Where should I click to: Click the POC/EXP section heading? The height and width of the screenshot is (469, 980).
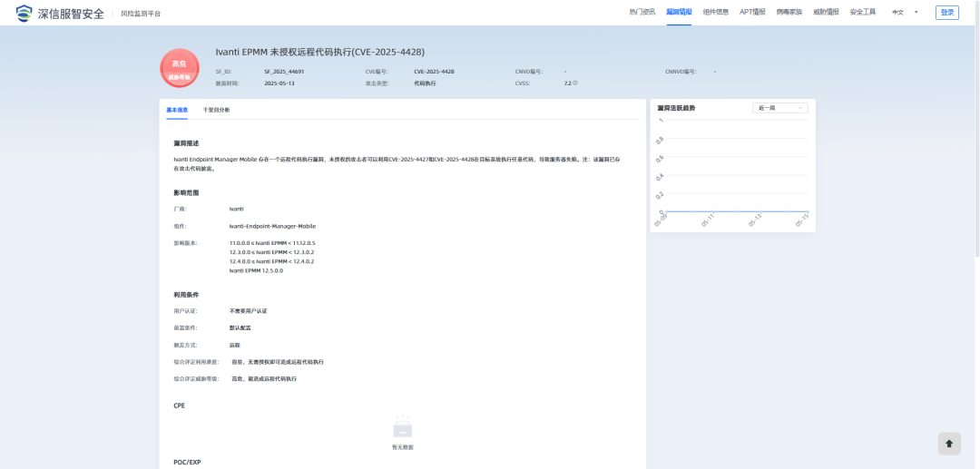187,463
